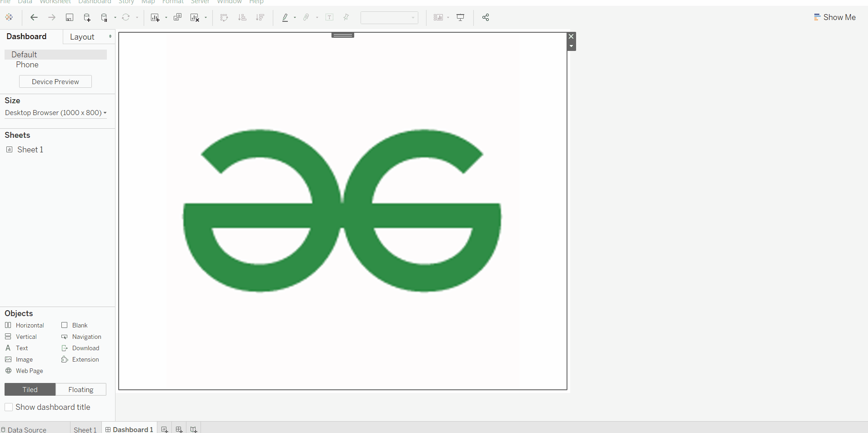Remove the image object from dashboard
The image size is (868, 433).
pos(572,36)
